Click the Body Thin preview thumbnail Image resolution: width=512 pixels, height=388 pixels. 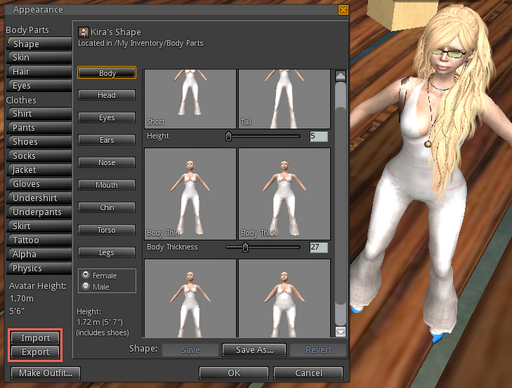tap(190, 194)
